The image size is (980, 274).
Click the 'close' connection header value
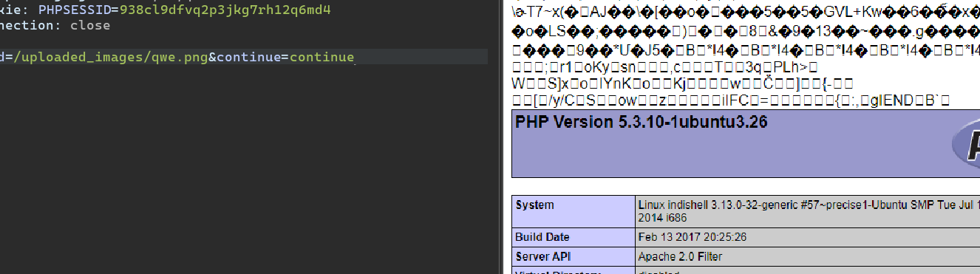click(x=90, y=25)
